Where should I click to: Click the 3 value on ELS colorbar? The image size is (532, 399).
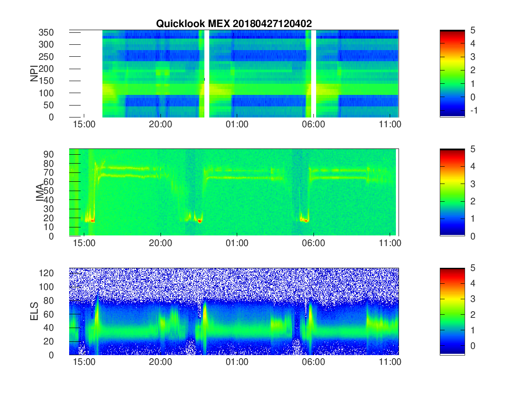point(473,299)
